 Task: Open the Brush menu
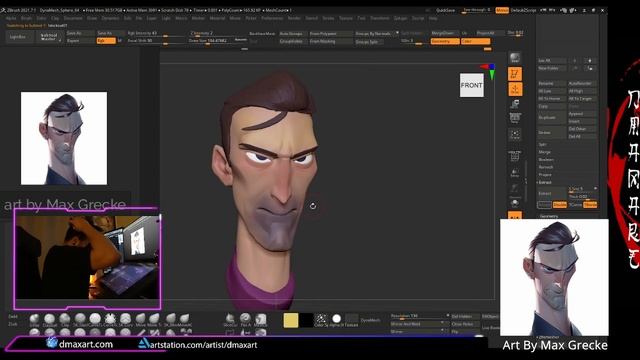click(26, 18)
